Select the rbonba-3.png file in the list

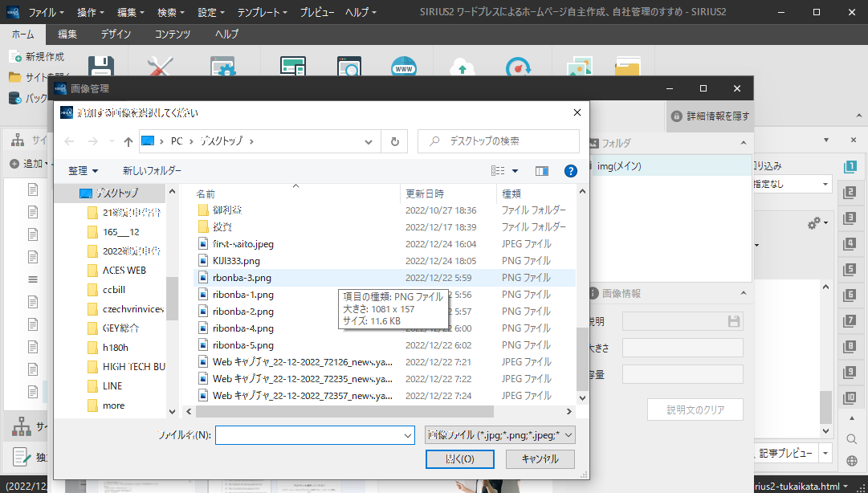click(x=242, y=278)
